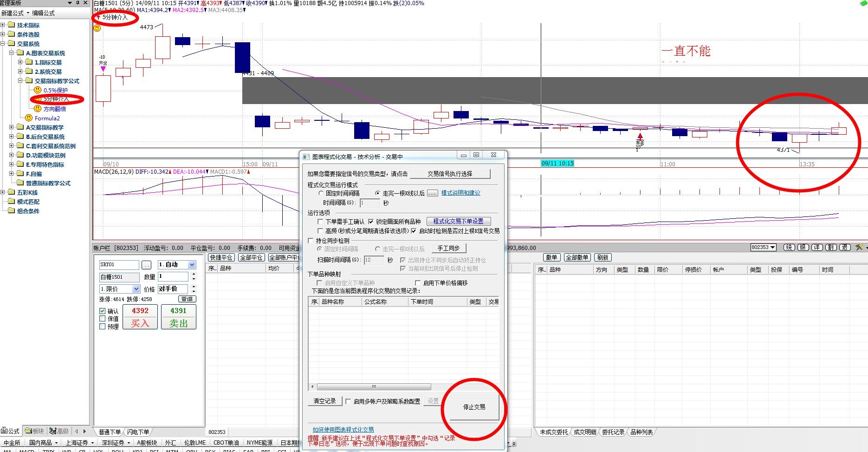Viewport: 868px width, 452px height.
Task: Switch to the 品种列表 tab
Action: pyautogui.click(x=641, y=432)
